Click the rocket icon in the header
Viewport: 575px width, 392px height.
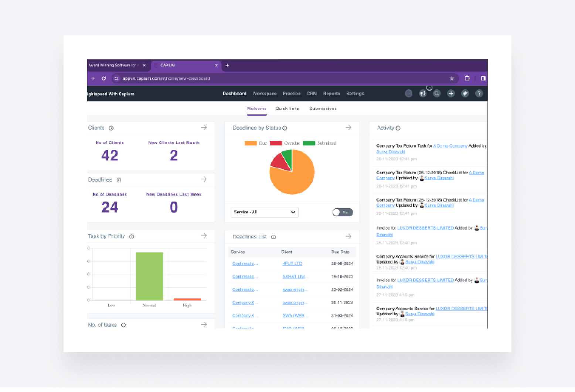pyautogui.click(x=465, y=93)
